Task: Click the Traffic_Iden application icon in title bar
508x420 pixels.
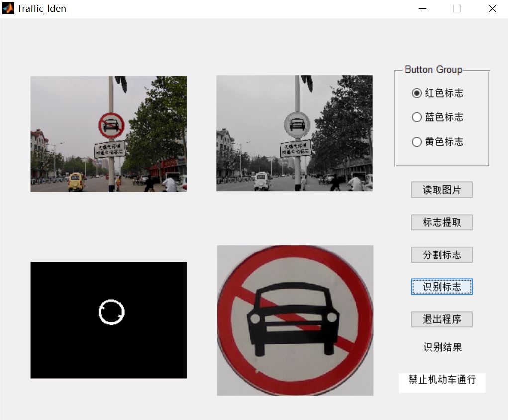Action: pyautogui.click(x=8, y=8)
